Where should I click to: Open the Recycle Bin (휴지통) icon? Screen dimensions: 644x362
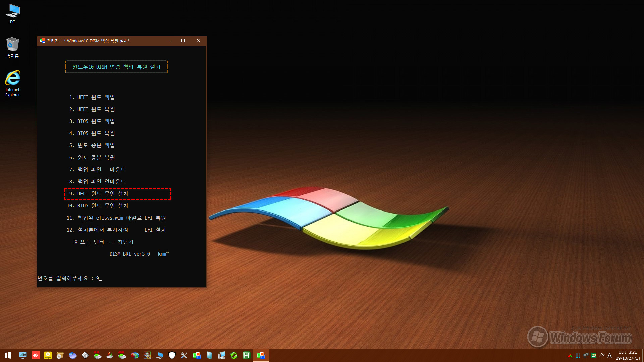pos(12,47)
